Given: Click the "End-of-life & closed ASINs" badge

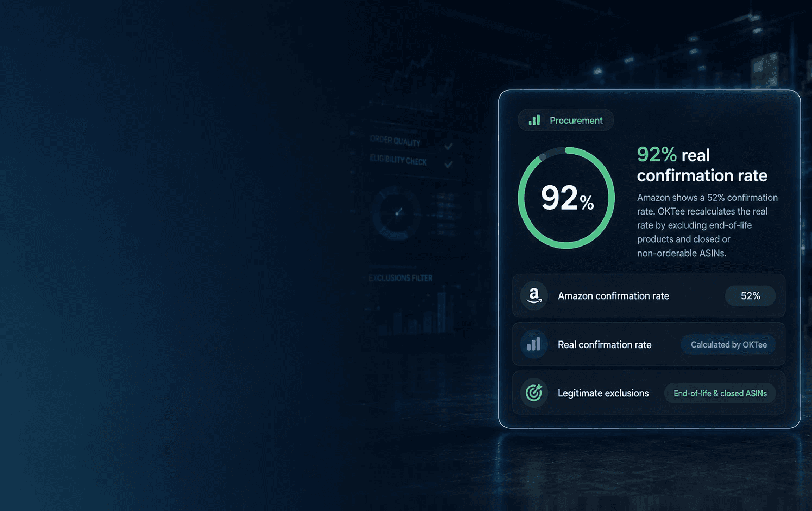Looking at the screenshot, I should pos(720,393).
